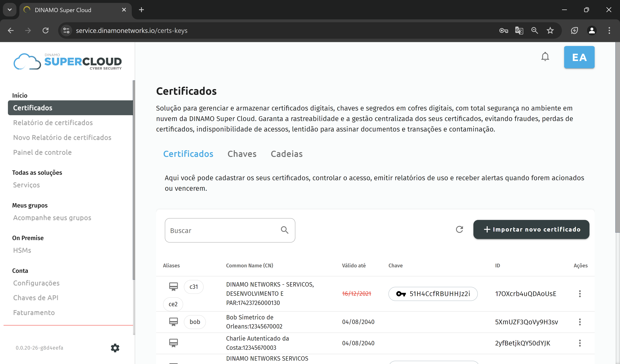Click the Válido até column header
620x364 pixels.
coord(354,266)
